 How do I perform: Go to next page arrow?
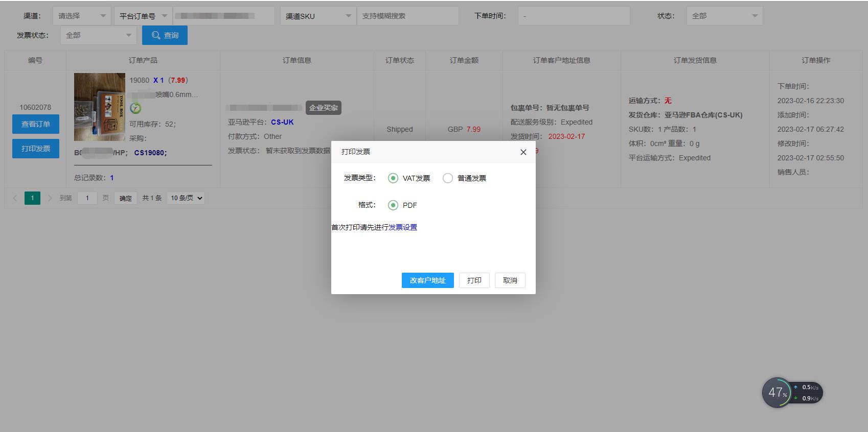[50, 198]
